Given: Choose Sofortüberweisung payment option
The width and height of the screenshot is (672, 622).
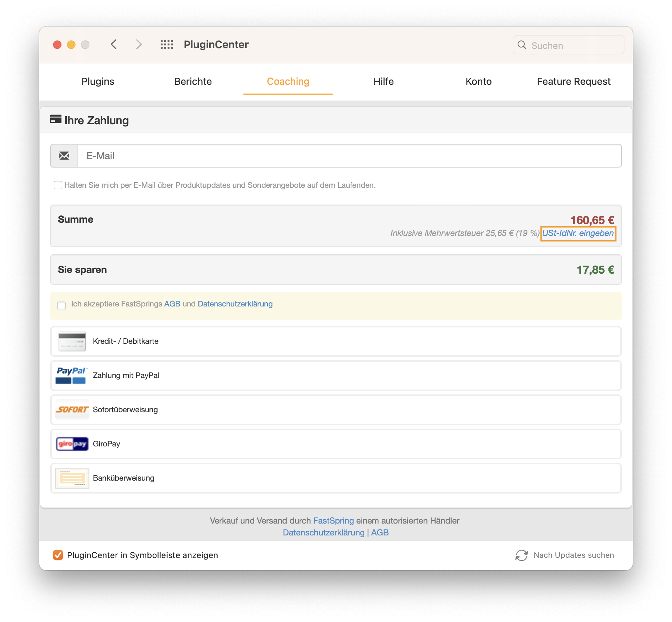Looking at the screenshot, I should point(336,410).
